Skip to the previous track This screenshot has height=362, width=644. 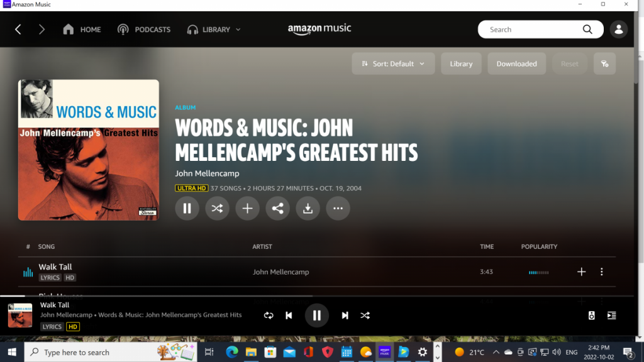[289, 315]
